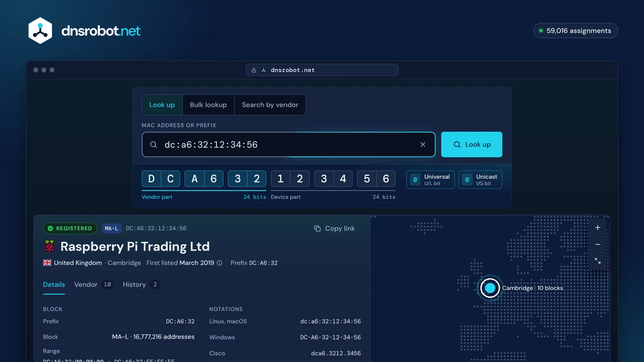Click the info icon beside March 2019
644x362 pixels.
pos(219,263)
